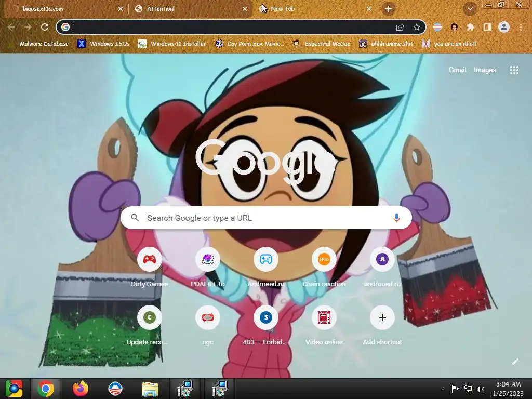Open the Start menu button
Image resolution: width=532 pixels, height=399 pixels.
pyautogui.click(x=14, y=389)
